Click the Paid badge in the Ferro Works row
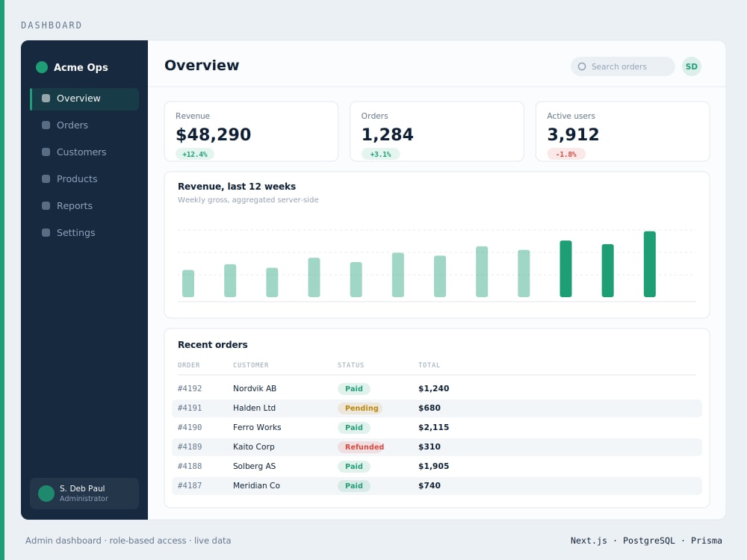The image size is (747, 560). click(x=354, y=428)
